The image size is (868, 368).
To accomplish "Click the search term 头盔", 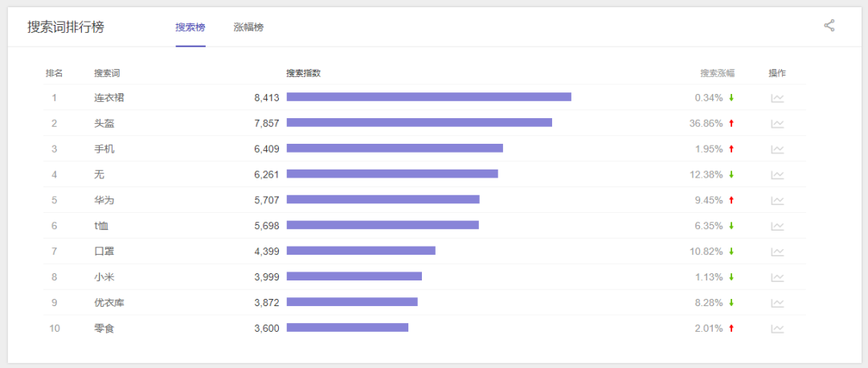I will (104, 124).
